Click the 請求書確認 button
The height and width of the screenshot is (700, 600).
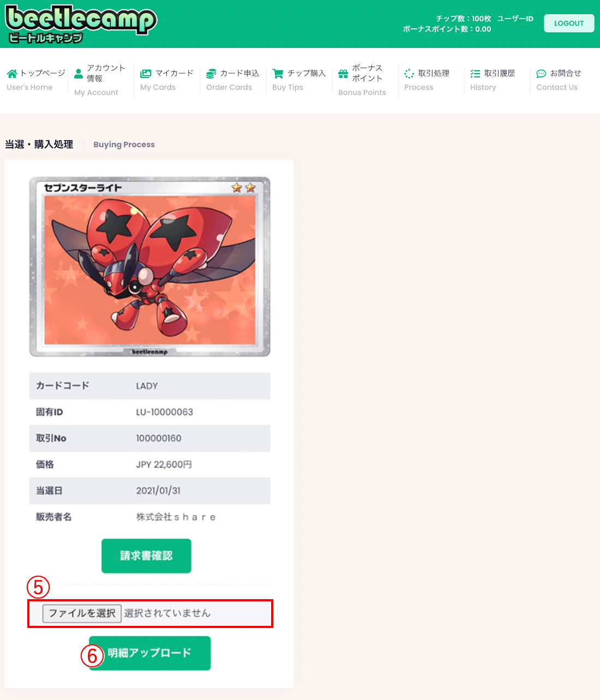[146, 556]
